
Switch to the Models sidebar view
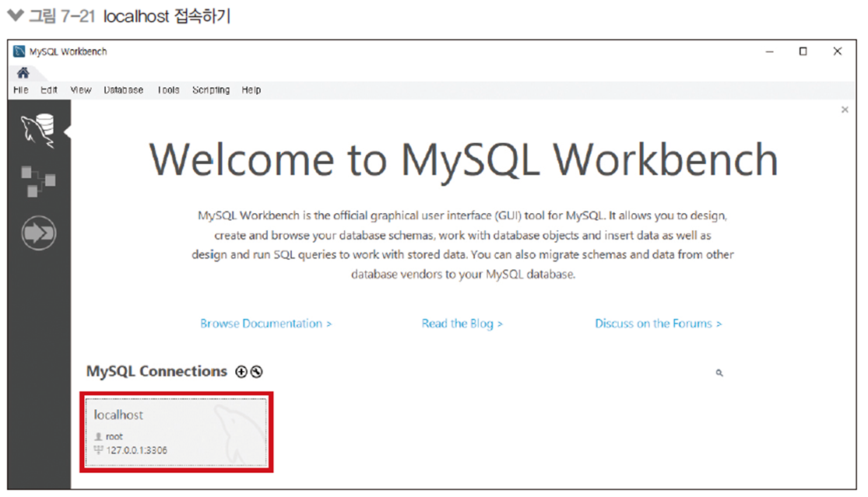pyautogui.click(x=38, y=181)
